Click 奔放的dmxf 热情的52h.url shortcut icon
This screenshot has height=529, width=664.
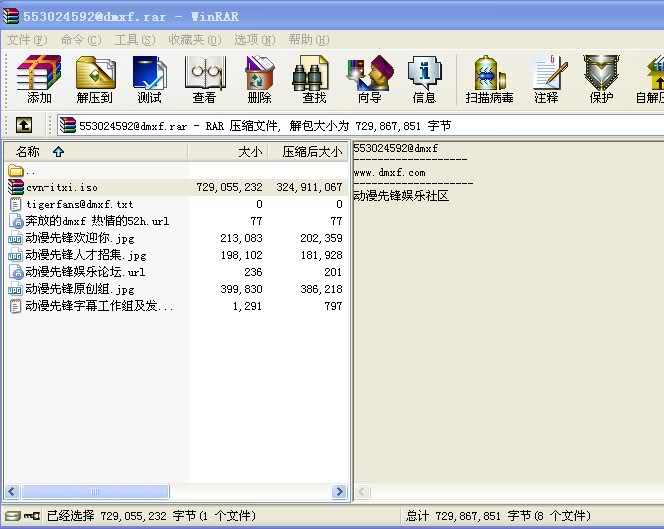16,221
